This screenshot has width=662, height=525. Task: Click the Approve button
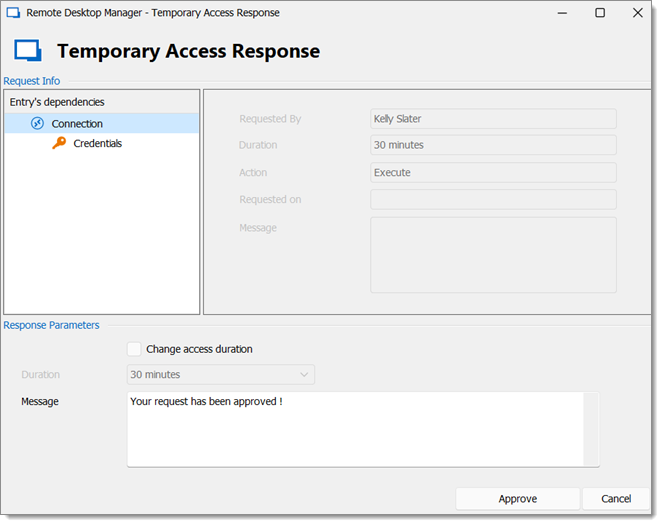click(518, 499)
